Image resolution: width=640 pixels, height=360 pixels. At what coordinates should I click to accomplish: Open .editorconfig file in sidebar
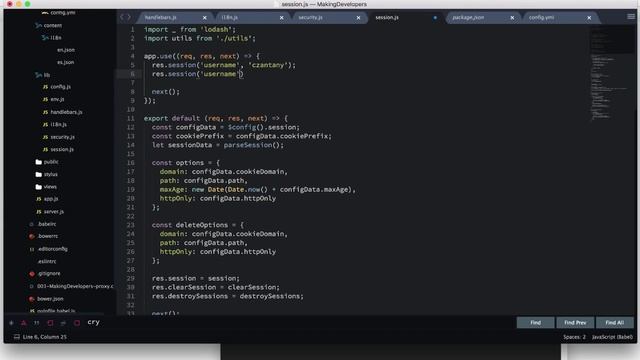(49, 249)
